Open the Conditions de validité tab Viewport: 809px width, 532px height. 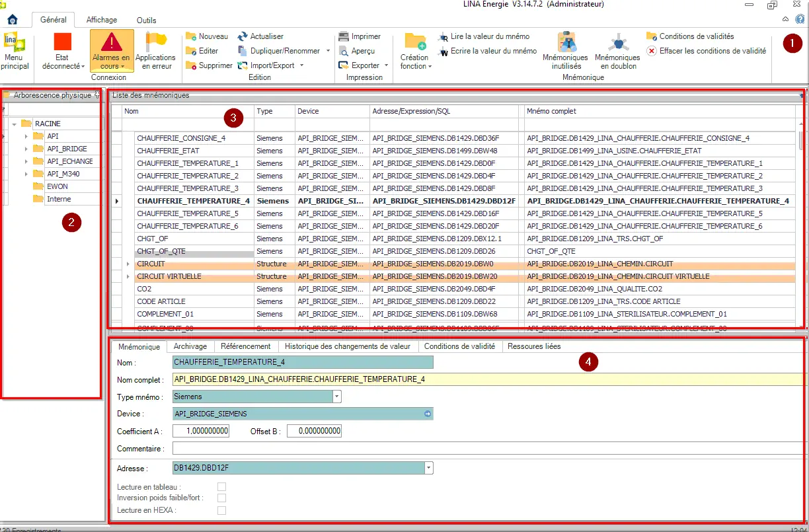click(x=459, y=346)
